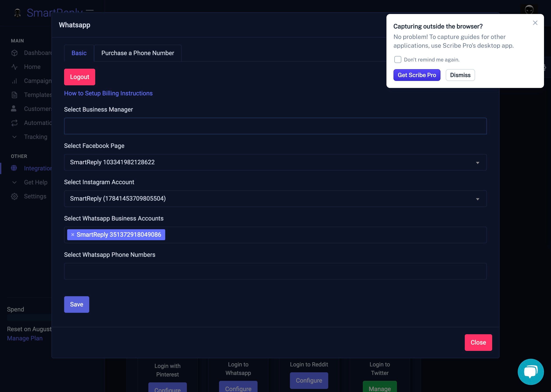The image size is (551, 392).
Task: Dismiss the Scribe capture popup
Action: 460,75
